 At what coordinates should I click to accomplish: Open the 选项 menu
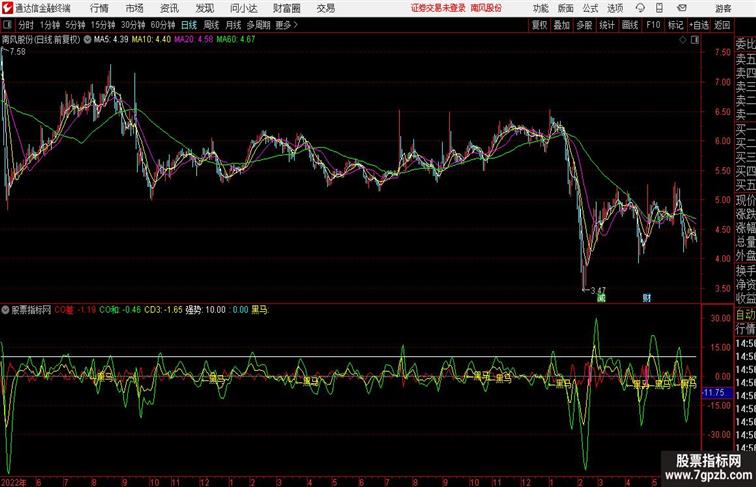point(615,8)
